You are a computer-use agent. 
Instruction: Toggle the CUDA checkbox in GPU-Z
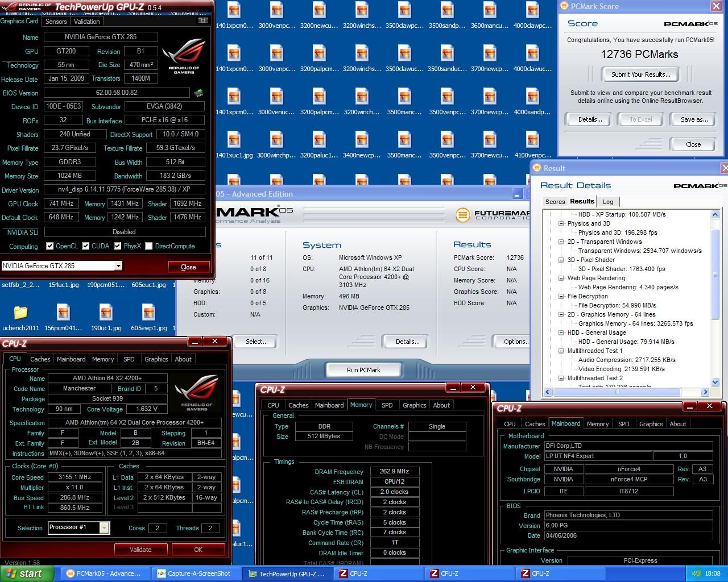86,246
